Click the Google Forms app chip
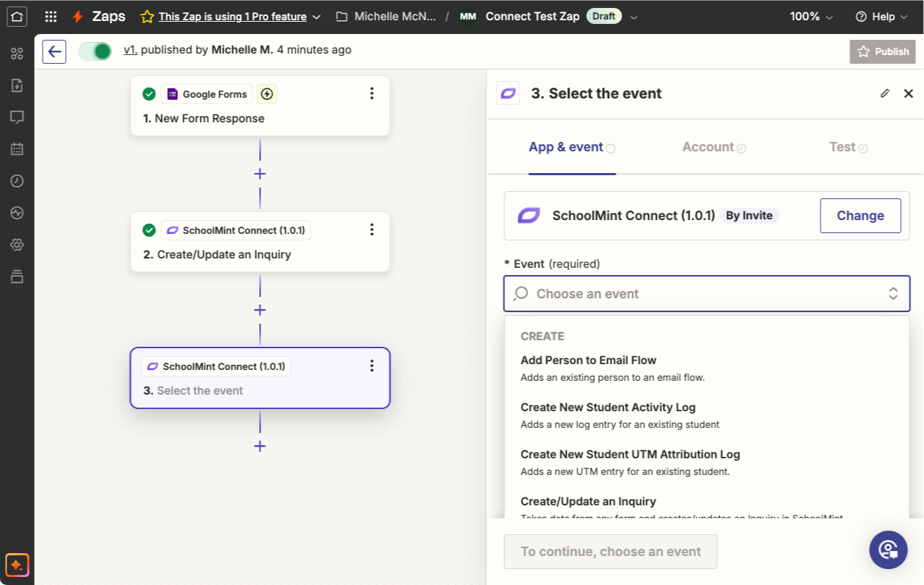Screen dimensions: 924x585 point(206,93)
